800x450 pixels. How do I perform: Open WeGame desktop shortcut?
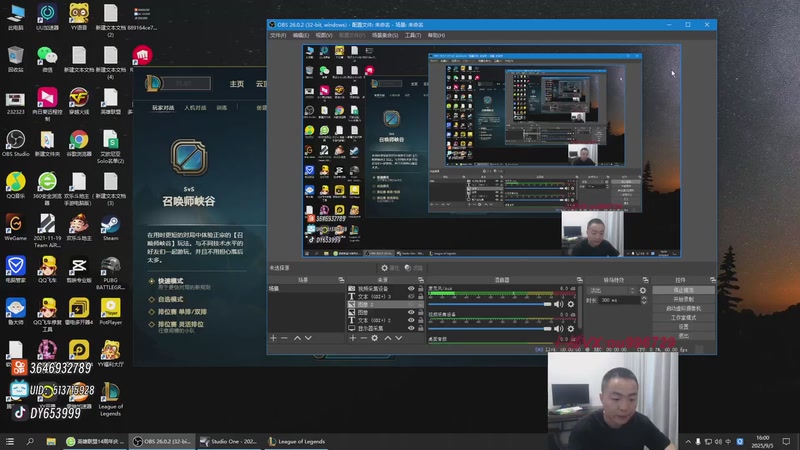15,228
